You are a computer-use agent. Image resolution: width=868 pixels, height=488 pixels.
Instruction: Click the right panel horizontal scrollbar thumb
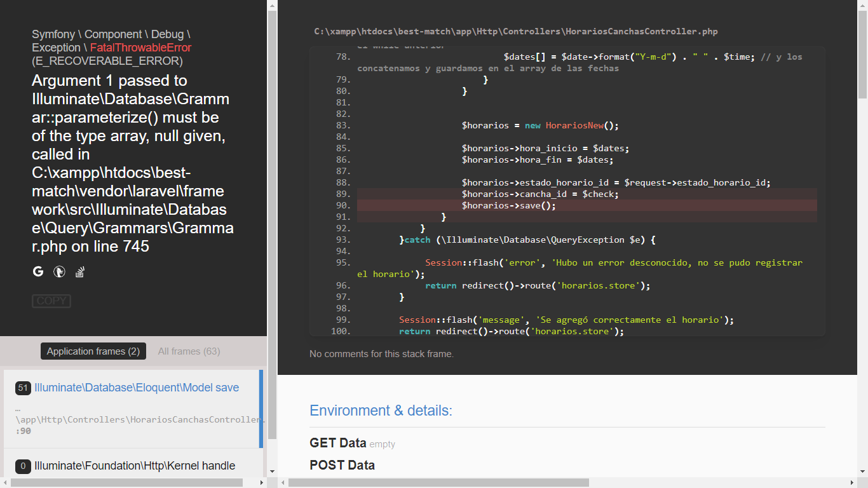(x=438, y=483)
